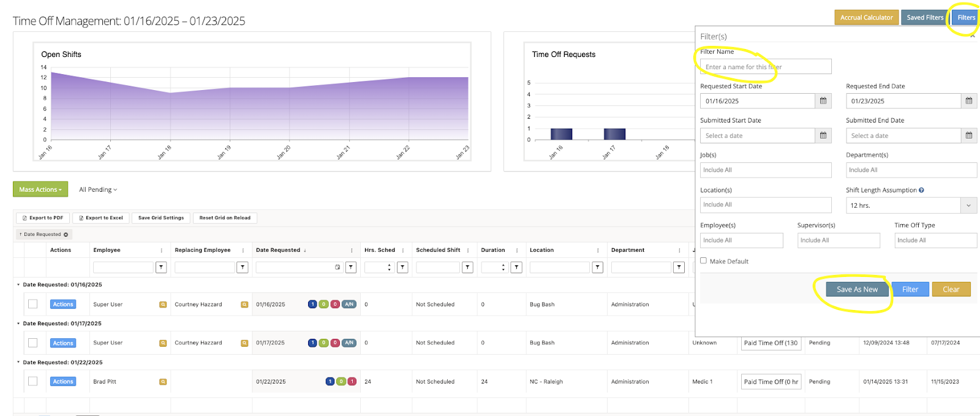Open the Saved Filters tab

[x=925, y=17]
